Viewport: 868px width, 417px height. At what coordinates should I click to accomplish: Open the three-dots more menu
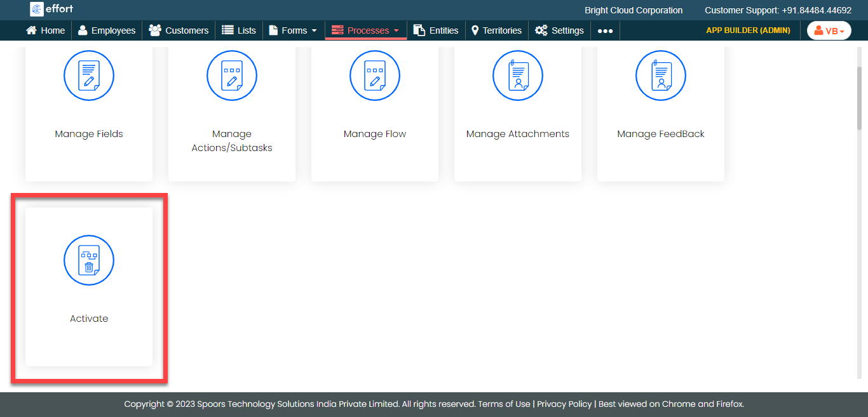click(605, 30)
